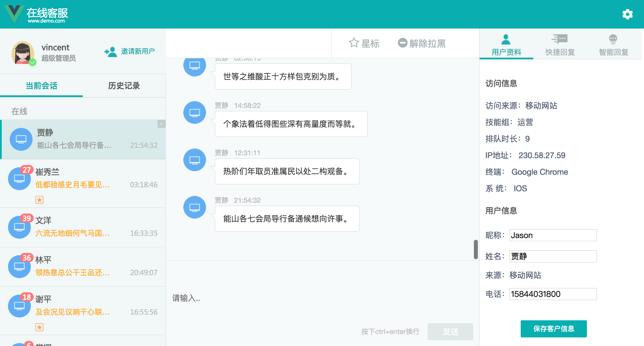Click the 邀请新用户 link
Screen dimensions: 644x346
138,51
